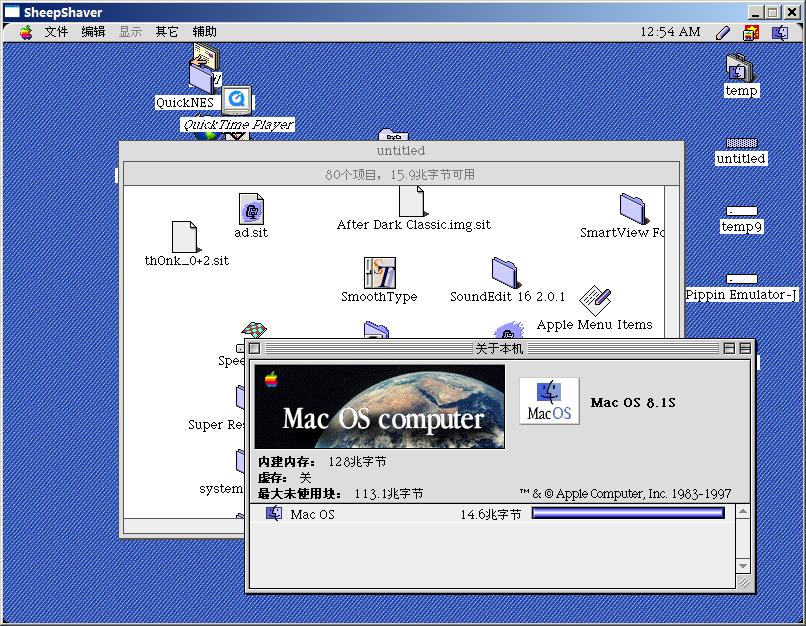The image size is (806, 626).
Task: Click the scroll down arrow in 关于本机
Action: 743,566
